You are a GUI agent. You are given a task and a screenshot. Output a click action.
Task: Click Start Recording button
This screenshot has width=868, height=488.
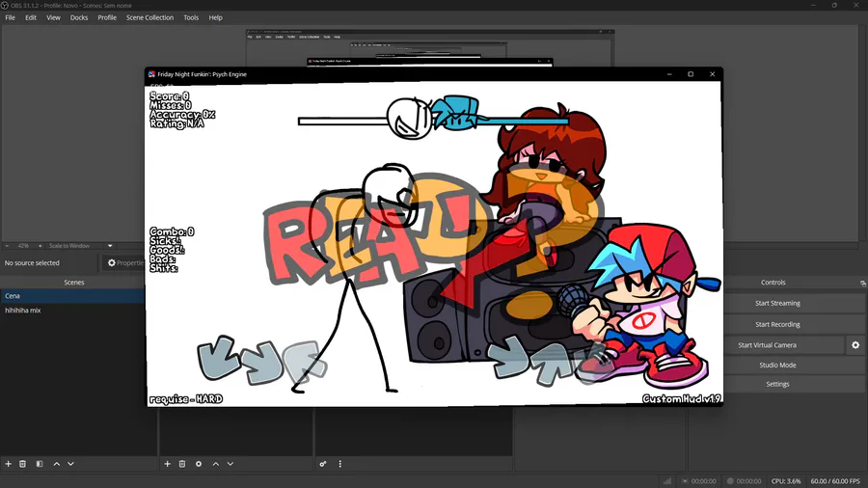[x=794, y=324]
